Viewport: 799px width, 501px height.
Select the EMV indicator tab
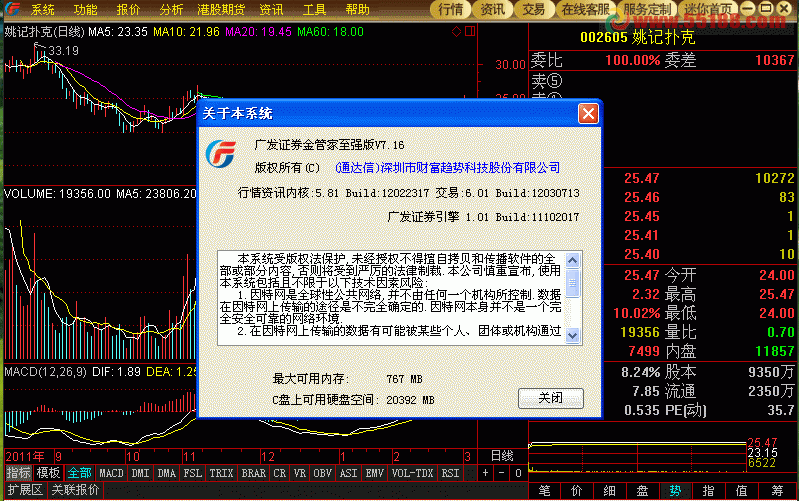tap(375, 473)
